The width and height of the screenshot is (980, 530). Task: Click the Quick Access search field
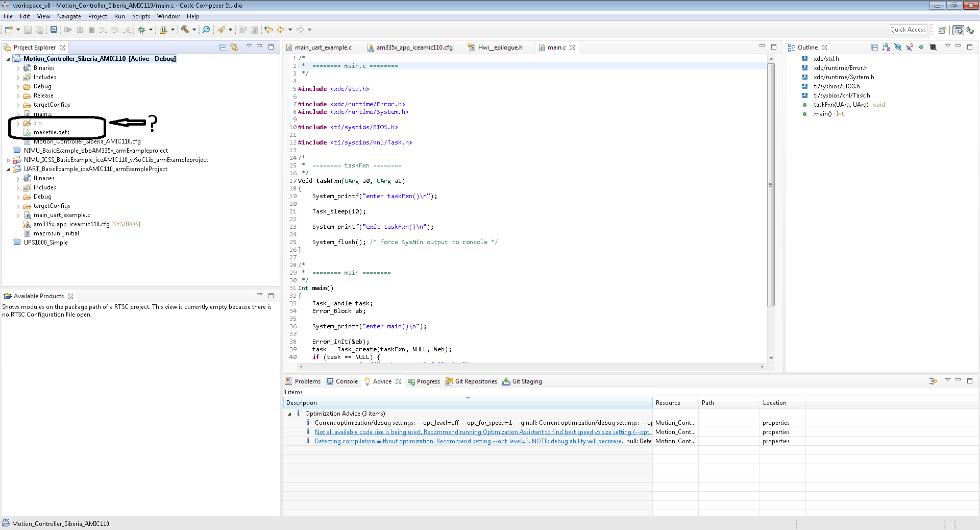coord(908,30)
